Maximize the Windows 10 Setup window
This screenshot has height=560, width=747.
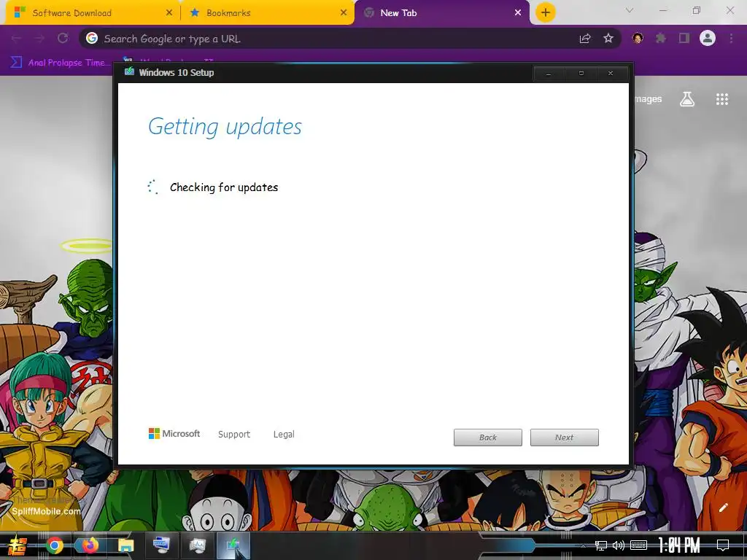pyautogui.click(x=581, y=74)
